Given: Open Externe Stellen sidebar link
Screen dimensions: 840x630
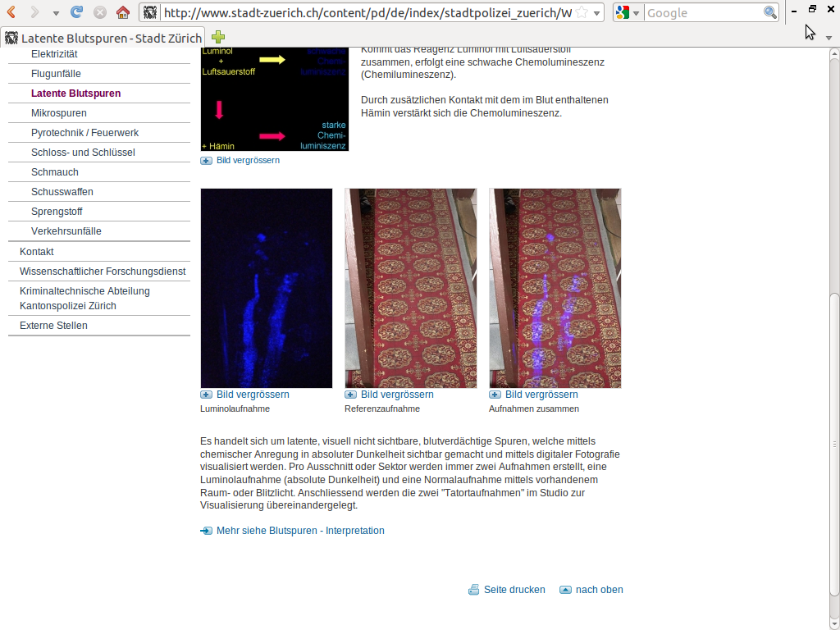Looking at the screenshot, I should coord(53,326).
